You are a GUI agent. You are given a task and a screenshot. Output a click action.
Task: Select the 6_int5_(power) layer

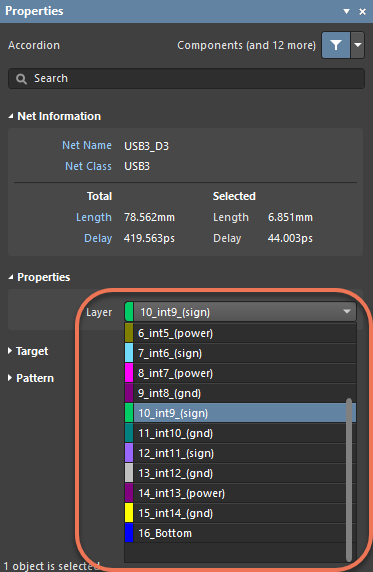click(x=240, y=333)
